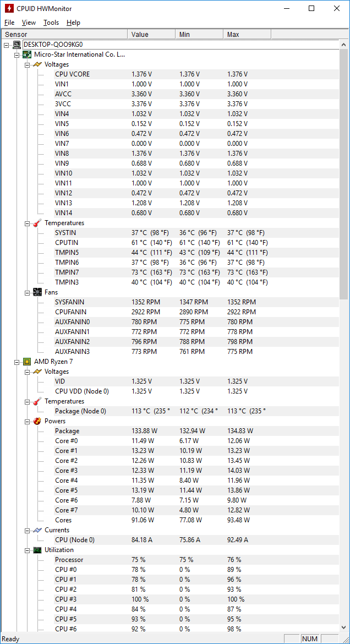
Task: Collapse the Fans group
Action: [x=27, y=292]
